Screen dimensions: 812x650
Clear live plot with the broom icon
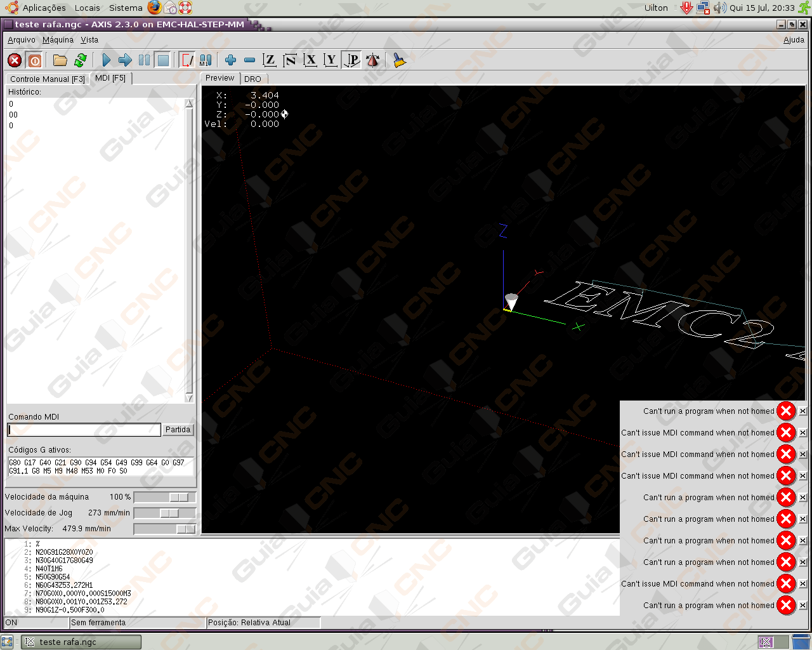coord(398,60)
